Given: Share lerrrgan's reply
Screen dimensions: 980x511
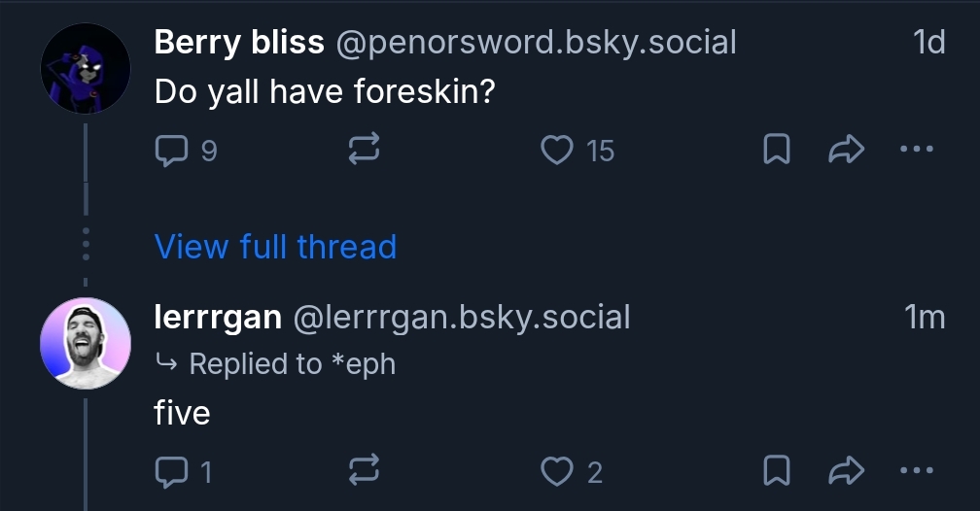Looking at the screenshot, I should click(846, 472).
